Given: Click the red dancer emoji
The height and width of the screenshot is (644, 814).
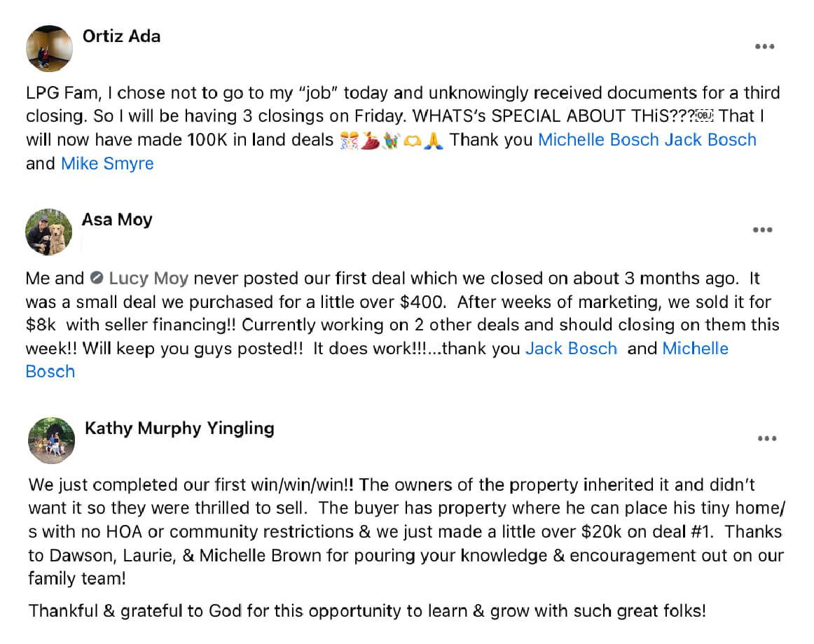Looking at the screenshot, I should 370,140.
